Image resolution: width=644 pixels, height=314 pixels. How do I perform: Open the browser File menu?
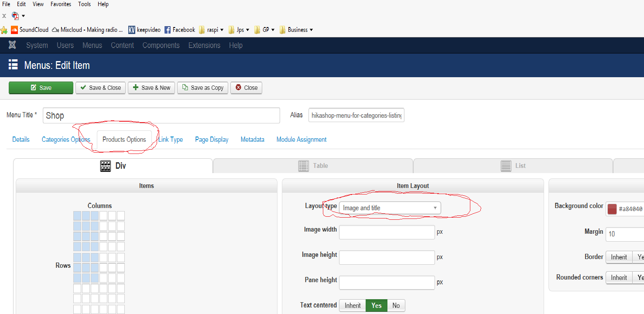6,4
